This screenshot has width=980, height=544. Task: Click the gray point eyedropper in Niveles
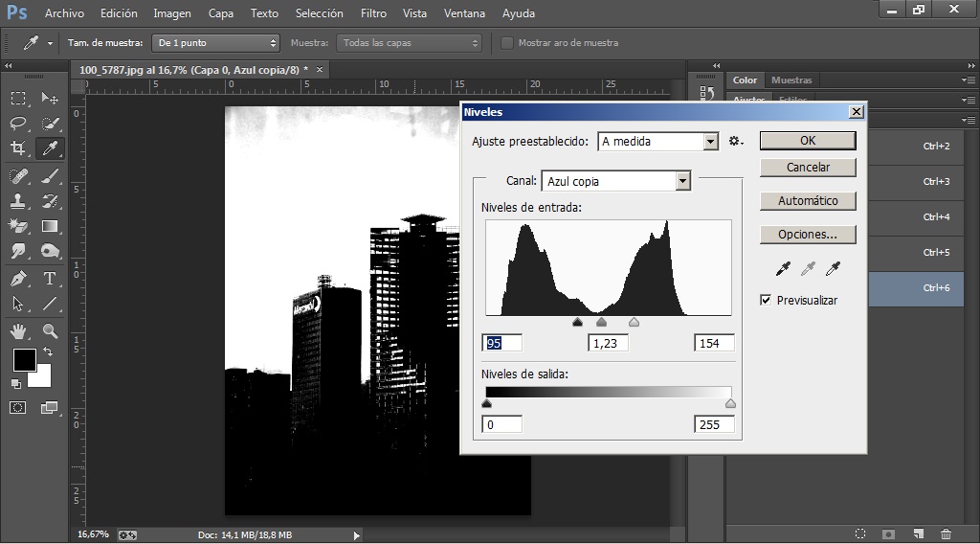(808, 269)
